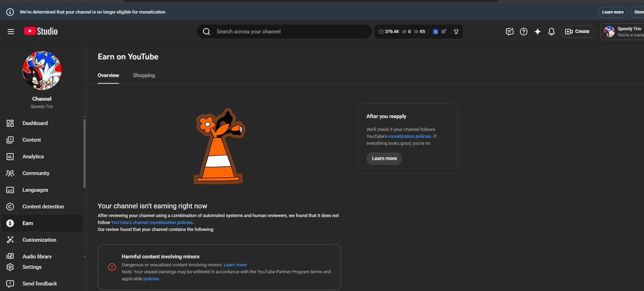644x291 pixels.
Task: Click the Content detection copyright icon
Action: (10, 206)
